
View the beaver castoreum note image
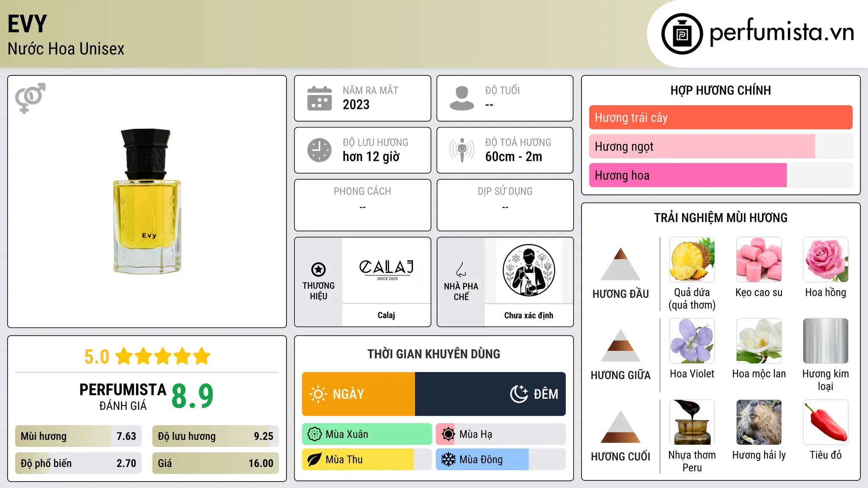[x=759, y=422]
